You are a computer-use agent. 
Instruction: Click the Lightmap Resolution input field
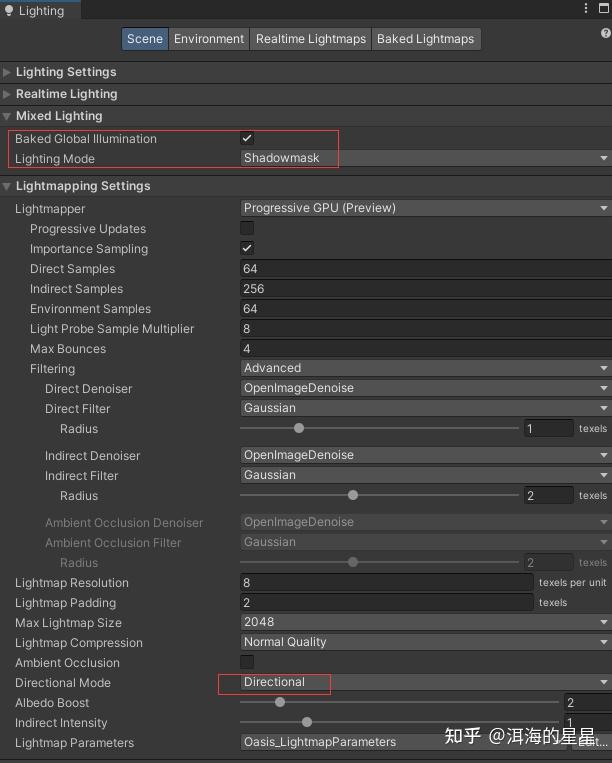[387, 582]
